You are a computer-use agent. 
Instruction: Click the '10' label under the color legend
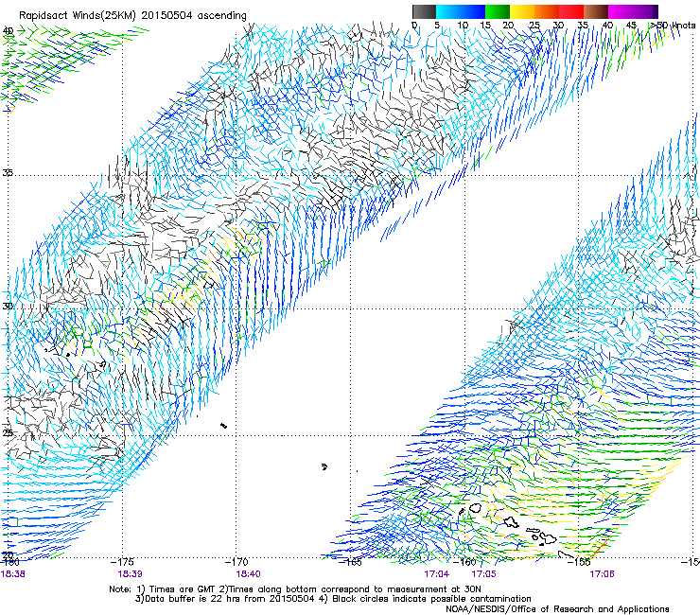coord(463,26)
